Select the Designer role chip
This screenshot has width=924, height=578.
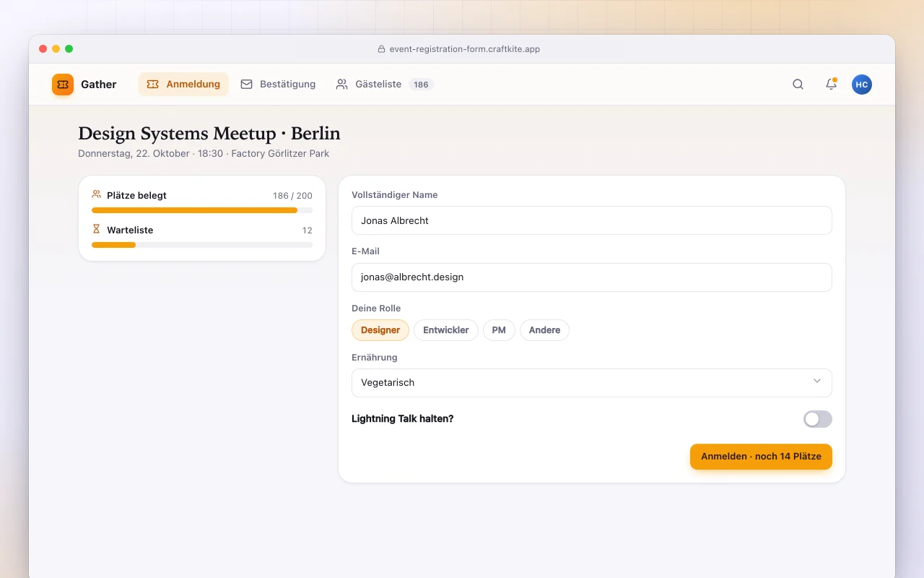pyautogui.click(x=380, y=330)
